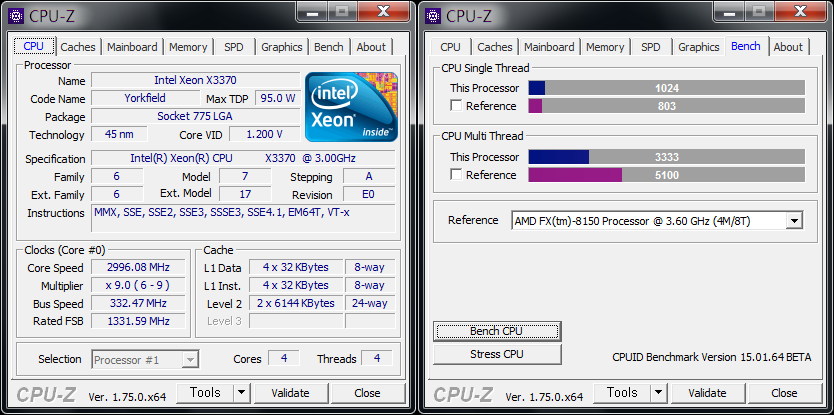The height and width of the screenshot is (415, 834).
Task: Click Tools button in Bench window
Action: tap(622, 393)
